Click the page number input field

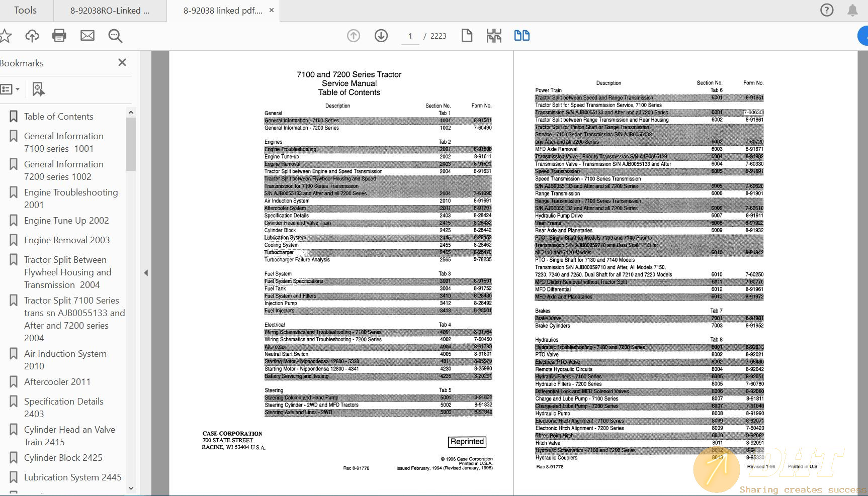[410, 36]
